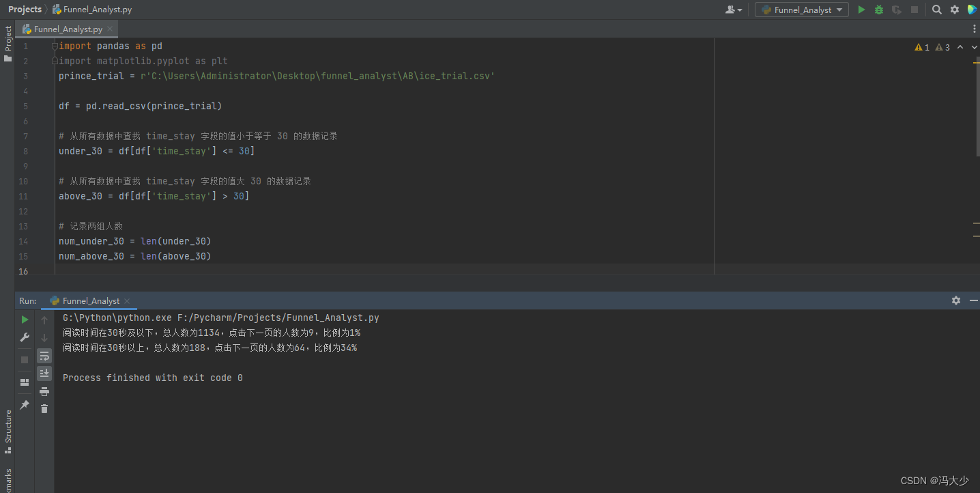
Task: Click the up-arrow stack trace icon
Action: 44,320
